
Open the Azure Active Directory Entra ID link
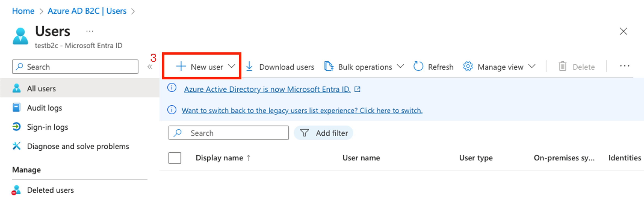(267, 89)
